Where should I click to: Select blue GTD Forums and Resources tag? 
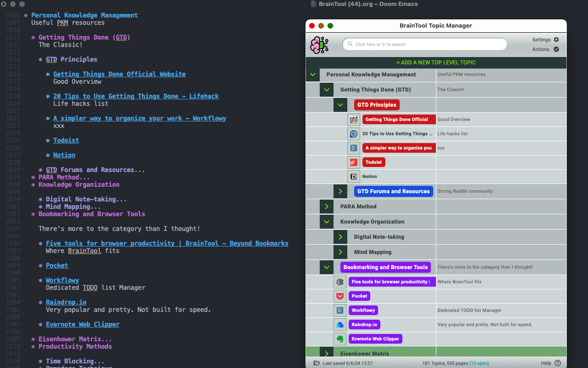(x=394, y=191)
